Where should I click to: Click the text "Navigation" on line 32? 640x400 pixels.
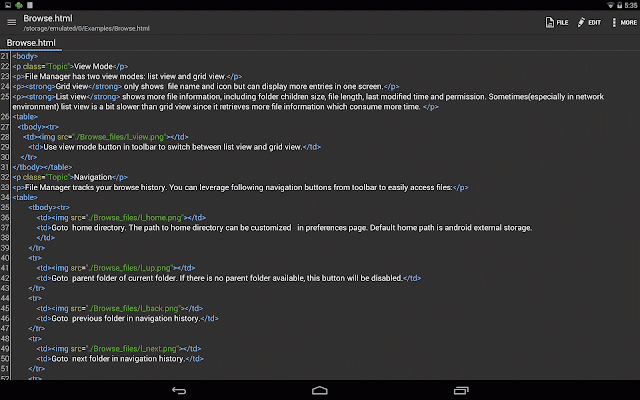(x=93, y=177)
